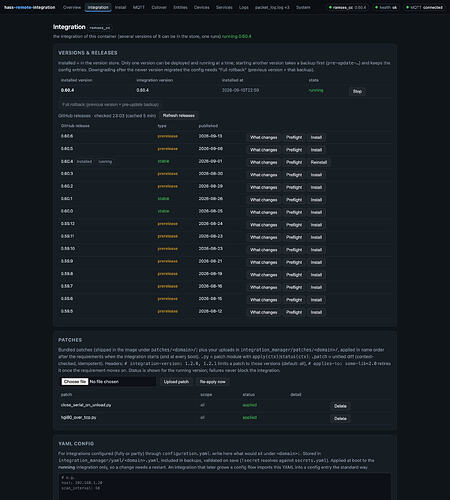Show What changes for release 0.59.7
Image resolution: width=450 pixels, height=500 pixels.
tap(264, 287)
